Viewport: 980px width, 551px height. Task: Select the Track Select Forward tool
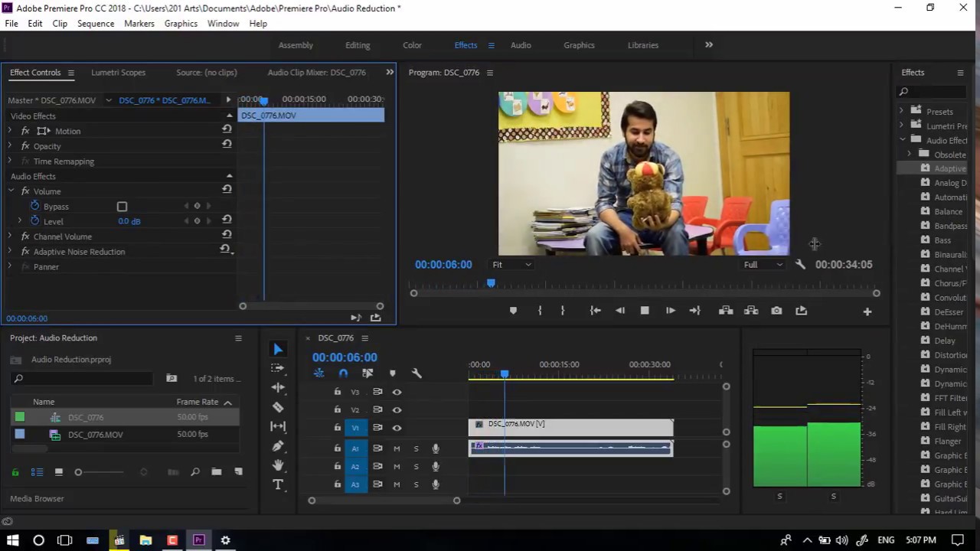point(278,368)
